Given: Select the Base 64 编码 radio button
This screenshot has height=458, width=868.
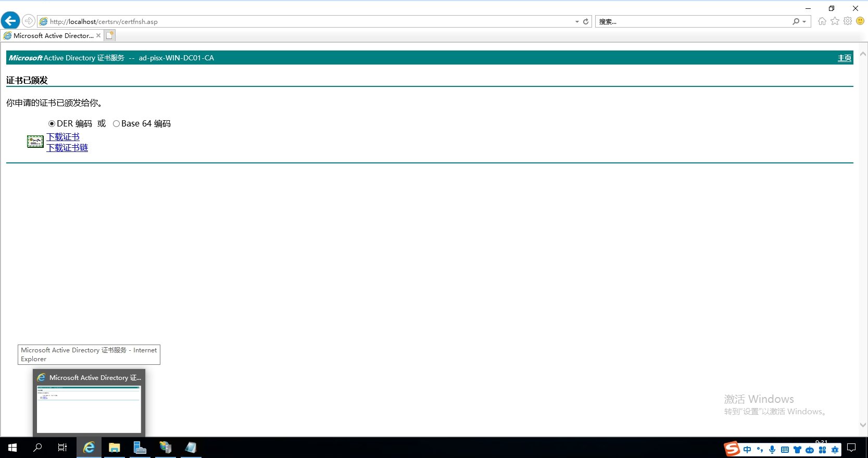Looking at the screenshot, I should click(116, 124).
